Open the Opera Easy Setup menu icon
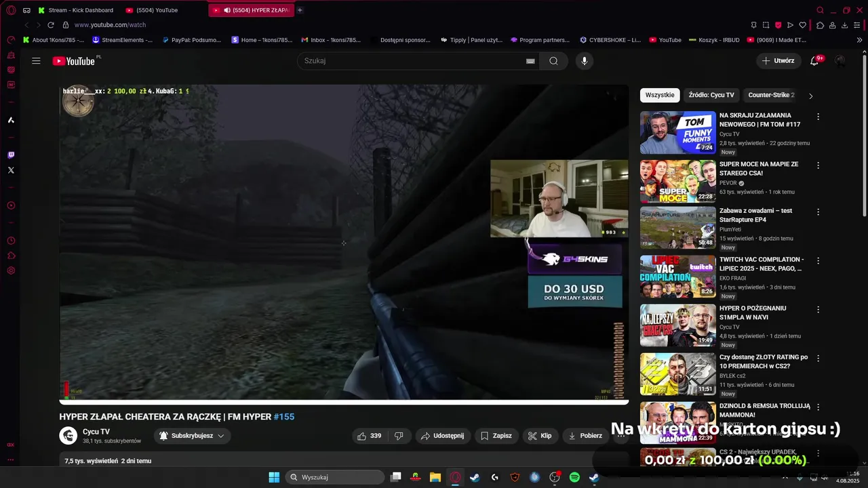The image size is (868, 488). coord(856,25)
